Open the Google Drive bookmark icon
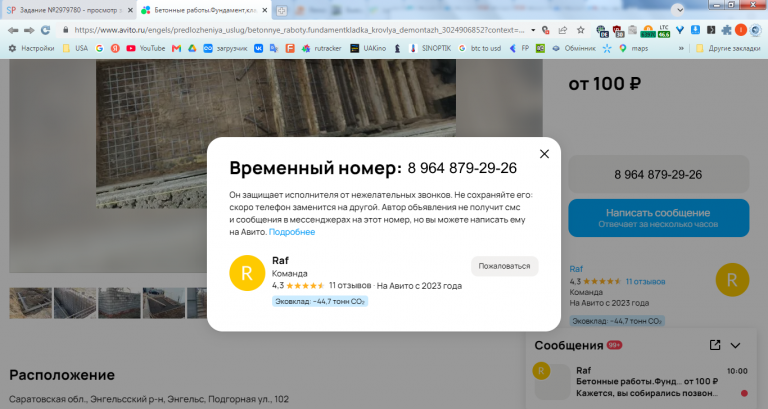Viewport: 768px width, 409px height. click(x=192, y=48)
